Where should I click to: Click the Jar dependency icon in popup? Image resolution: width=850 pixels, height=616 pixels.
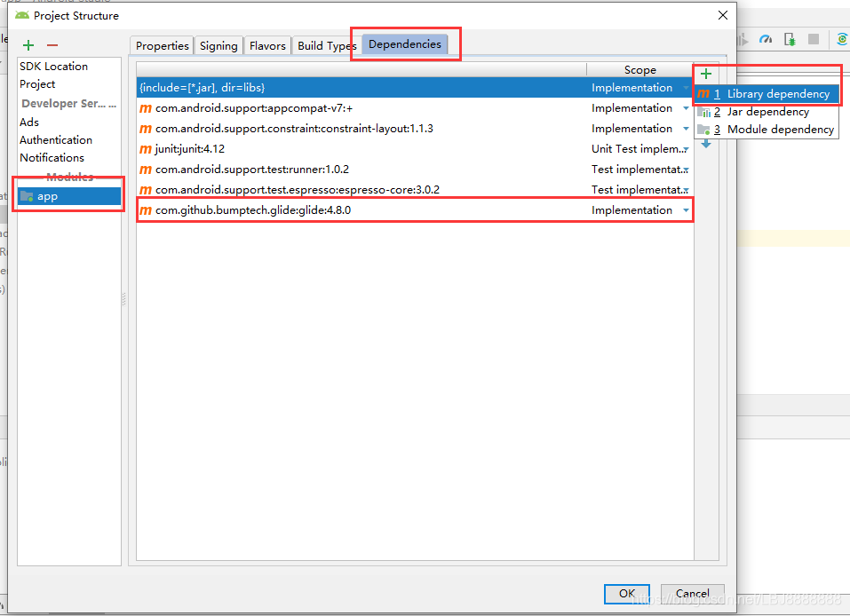click(x=703, y=112)
